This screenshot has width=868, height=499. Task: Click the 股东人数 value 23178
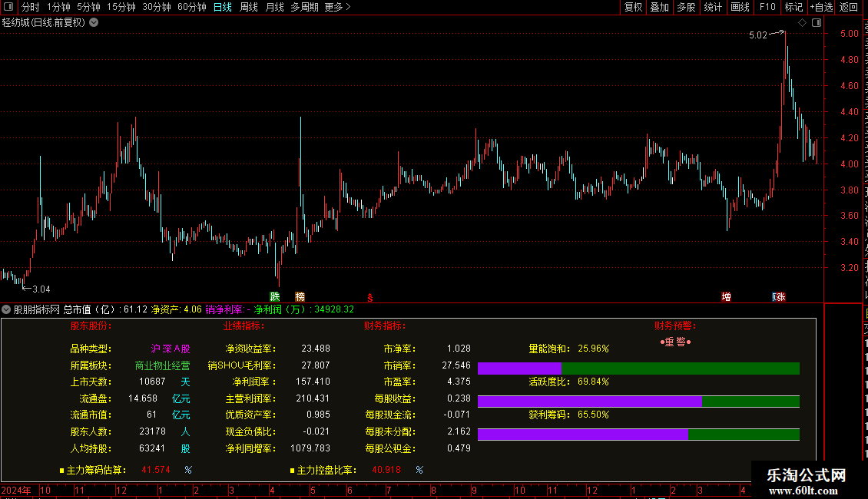point(152,431)
